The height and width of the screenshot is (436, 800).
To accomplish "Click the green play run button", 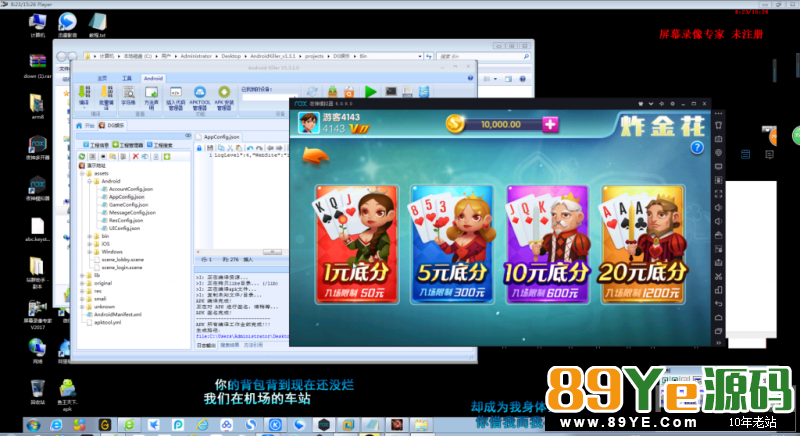I will coord(371,92).
